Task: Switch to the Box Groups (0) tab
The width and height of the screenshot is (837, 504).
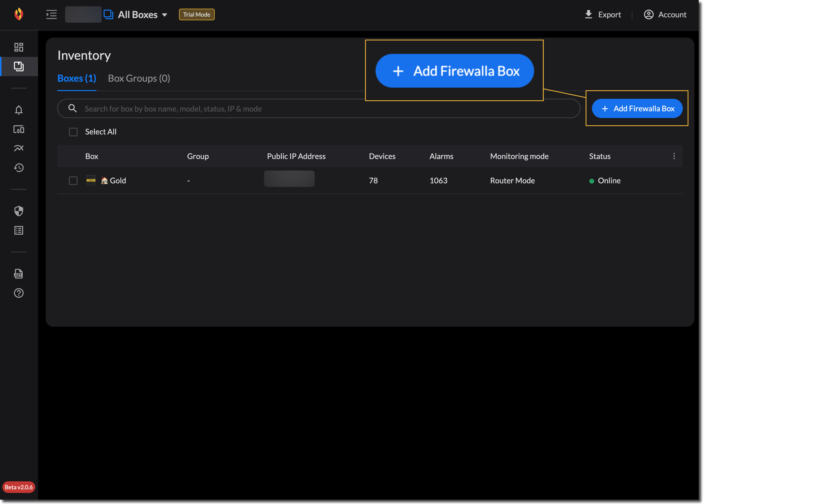Action: click(139, 79)
